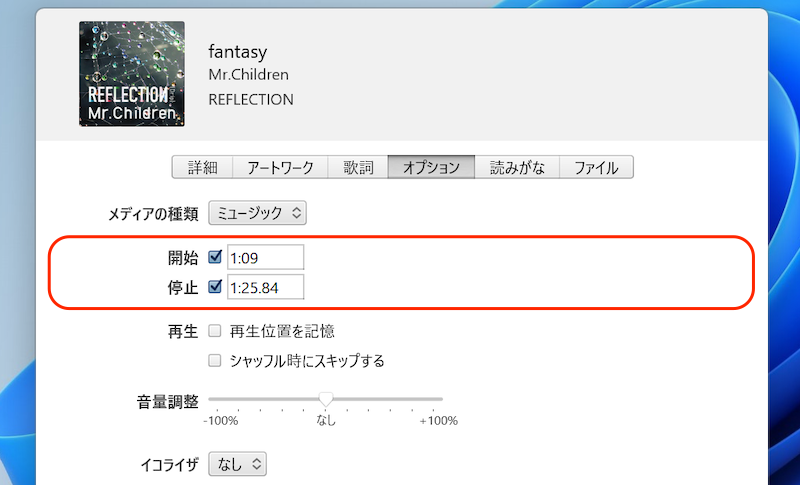The width and height of the screenshot is (800, 485).
Task: Go to the 歌詞 tab
Action: point(358,167)
